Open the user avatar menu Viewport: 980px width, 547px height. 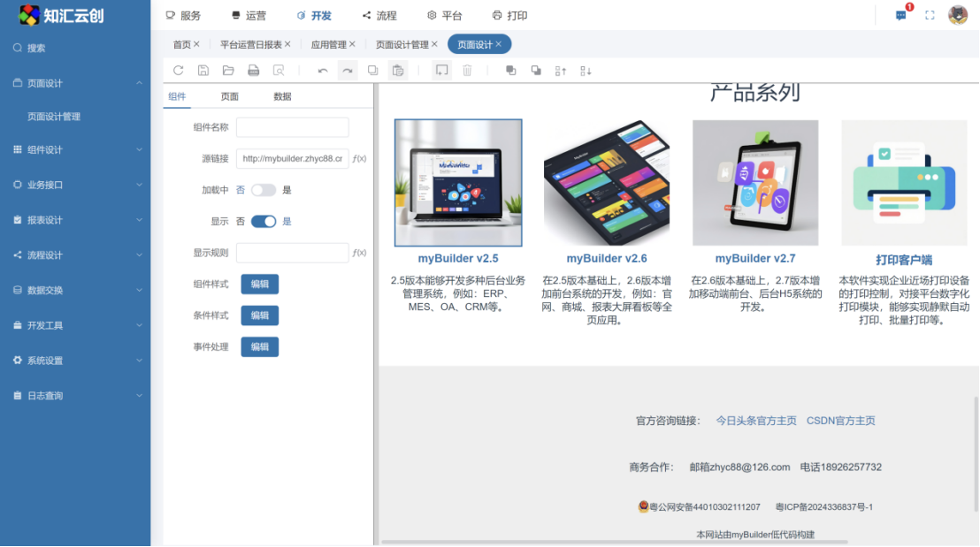tap(958, 15)
